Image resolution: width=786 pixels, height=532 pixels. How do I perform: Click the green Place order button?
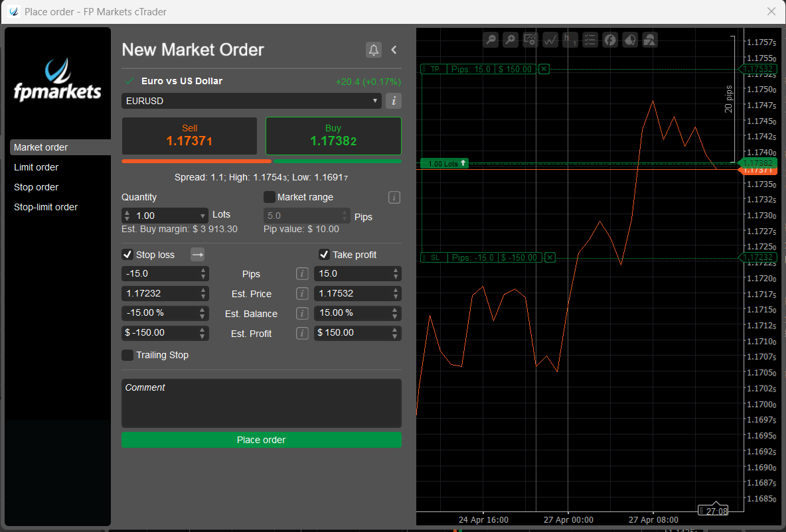261,440
